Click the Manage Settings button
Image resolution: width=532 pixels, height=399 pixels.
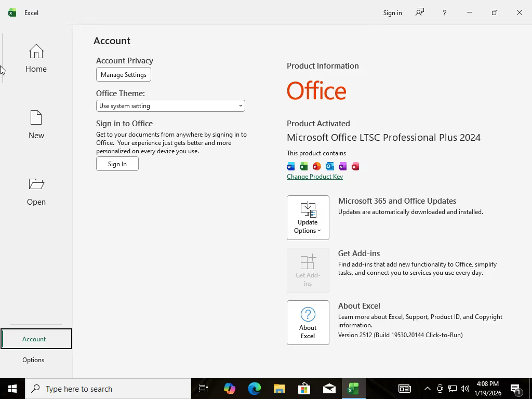pos(124,75)
